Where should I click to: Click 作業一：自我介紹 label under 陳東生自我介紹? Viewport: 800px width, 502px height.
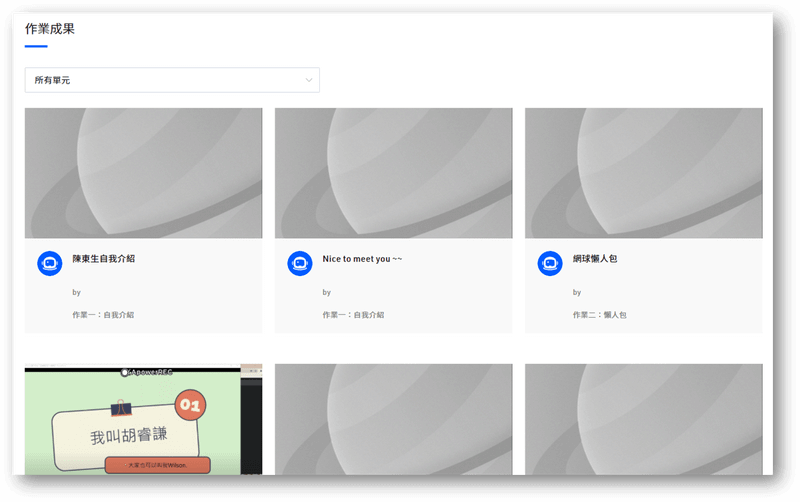(103, 314)
